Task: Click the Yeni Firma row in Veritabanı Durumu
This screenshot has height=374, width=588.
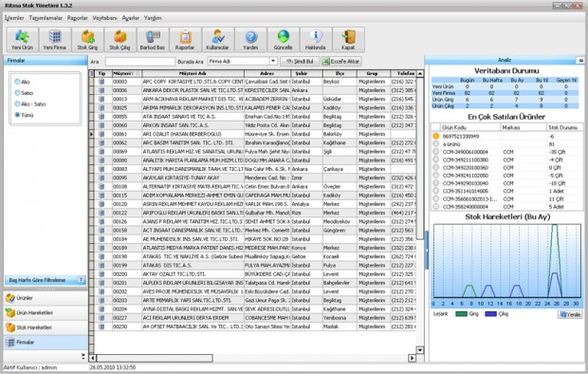Action: (x=505, y=93)
